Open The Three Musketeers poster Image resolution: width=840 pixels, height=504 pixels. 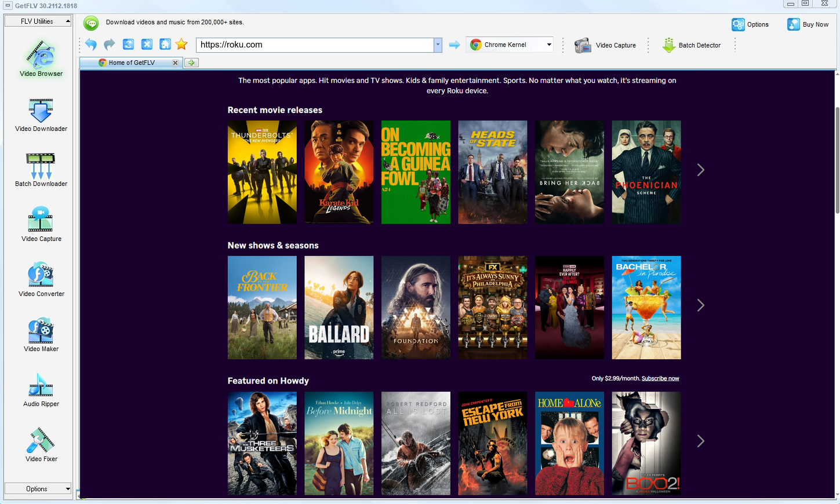pos(262,443)
